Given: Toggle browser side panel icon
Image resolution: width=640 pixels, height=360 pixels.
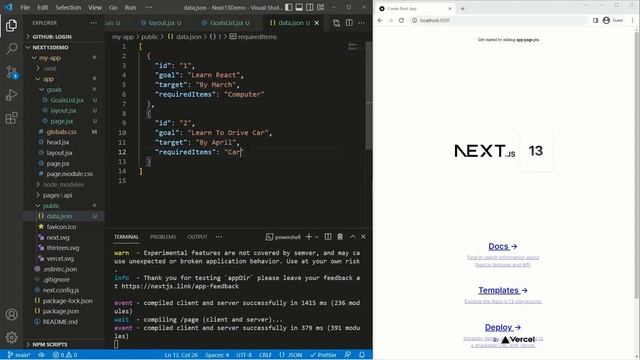Looking at the screenshot, I should point(596,20).
